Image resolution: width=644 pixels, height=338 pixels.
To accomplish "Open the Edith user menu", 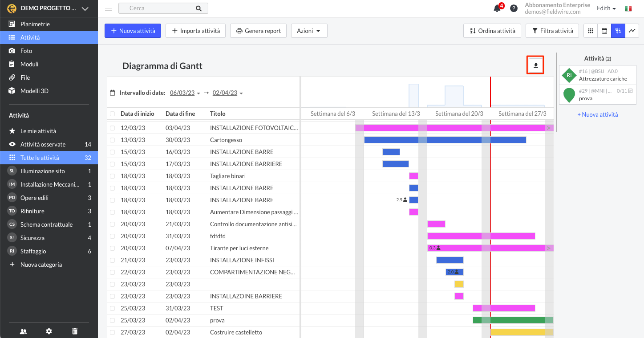I will click(x=606, y=8).
